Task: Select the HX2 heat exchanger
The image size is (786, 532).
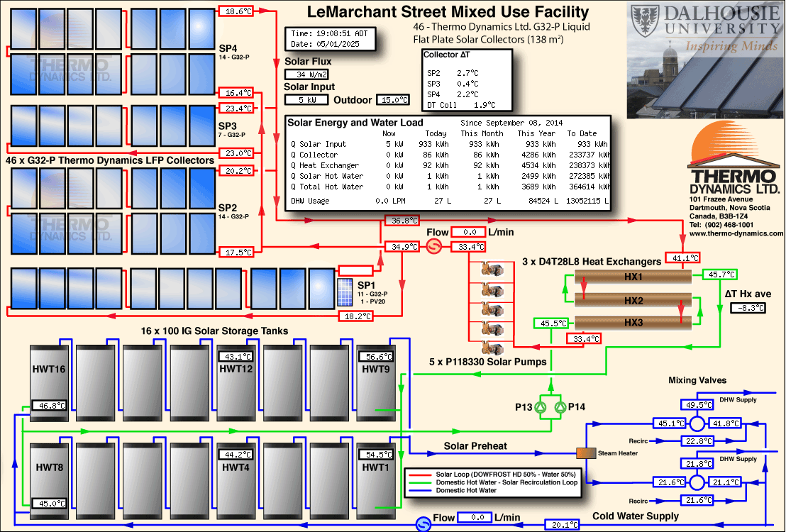Action: click(633, 300)
